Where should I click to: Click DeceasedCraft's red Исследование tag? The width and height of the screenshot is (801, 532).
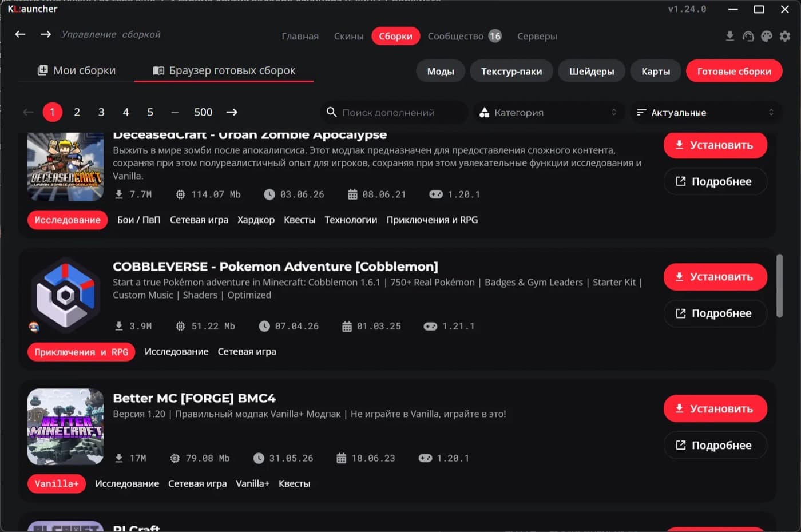click(x=68, y=220)
